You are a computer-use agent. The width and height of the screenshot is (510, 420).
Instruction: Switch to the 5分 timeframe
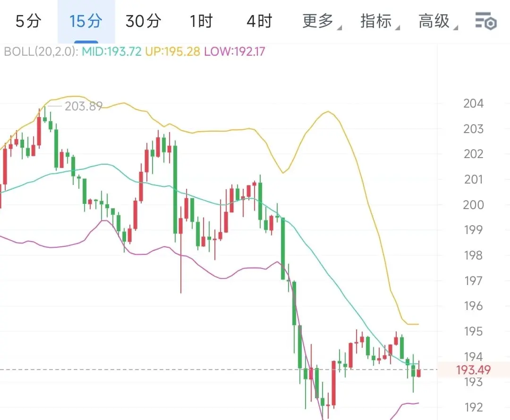pos(28,22)
